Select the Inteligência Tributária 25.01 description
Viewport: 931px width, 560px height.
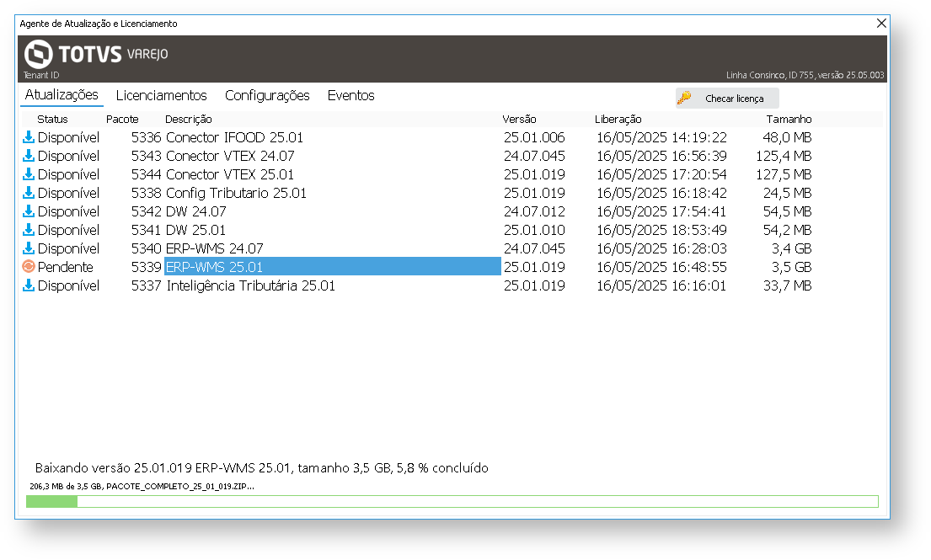(x=250, y=285)
